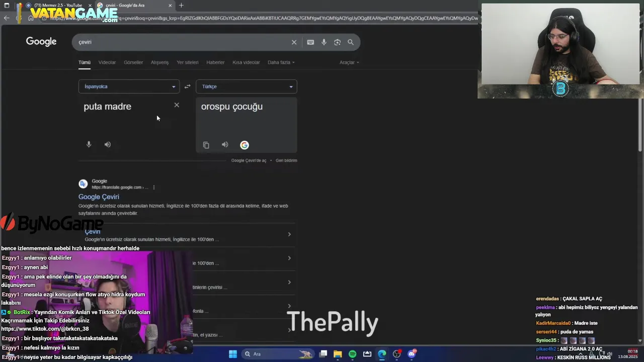The width and height of the screenshot is (644, 362).
Task: Switch to the Yer siteleri tab
Action: (187, 62)
